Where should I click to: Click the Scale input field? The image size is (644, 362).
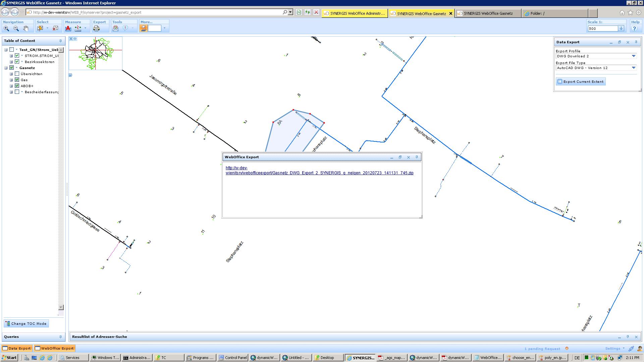(602, 28)
